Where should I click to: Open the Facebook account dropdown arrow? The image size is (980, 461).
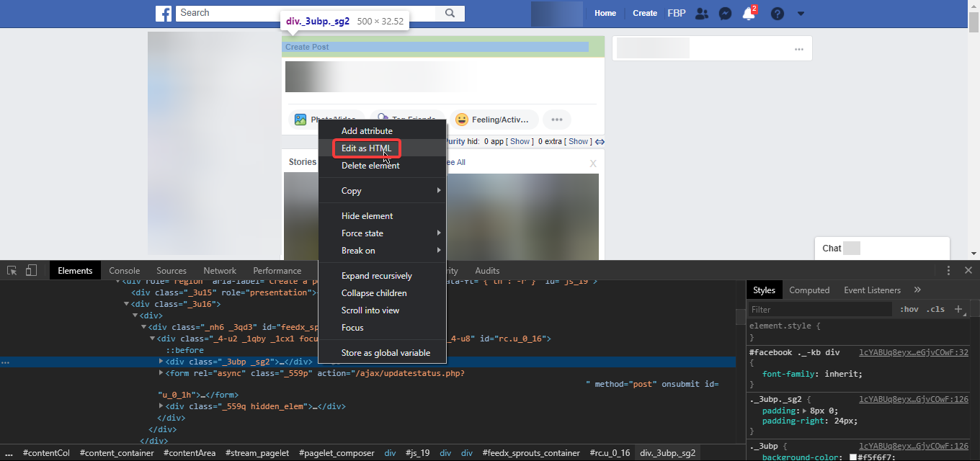click(x=801, y=14)
